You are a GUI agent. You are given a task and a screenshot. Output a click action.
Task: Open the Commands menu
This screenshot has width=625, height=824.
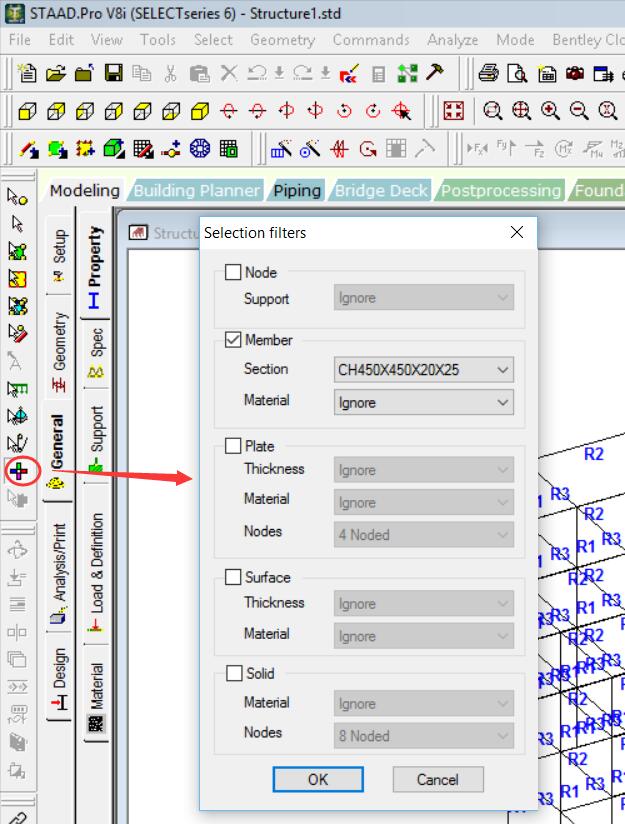371,40
